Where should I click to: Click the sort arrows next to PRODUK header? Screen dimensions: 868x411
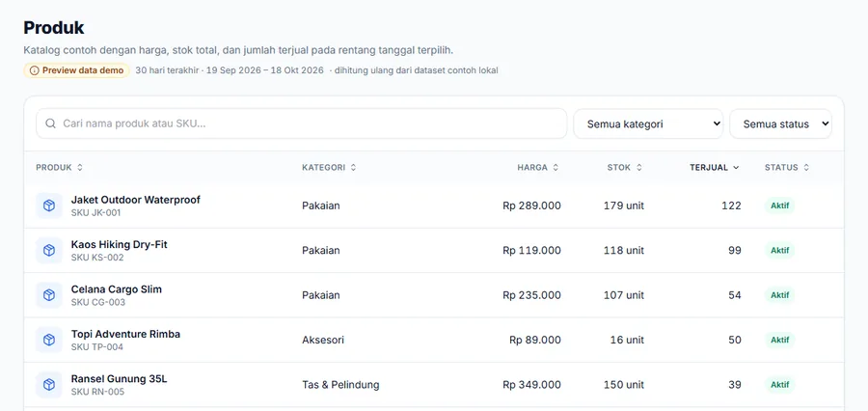pyautogui.click(x=80, y=167)
